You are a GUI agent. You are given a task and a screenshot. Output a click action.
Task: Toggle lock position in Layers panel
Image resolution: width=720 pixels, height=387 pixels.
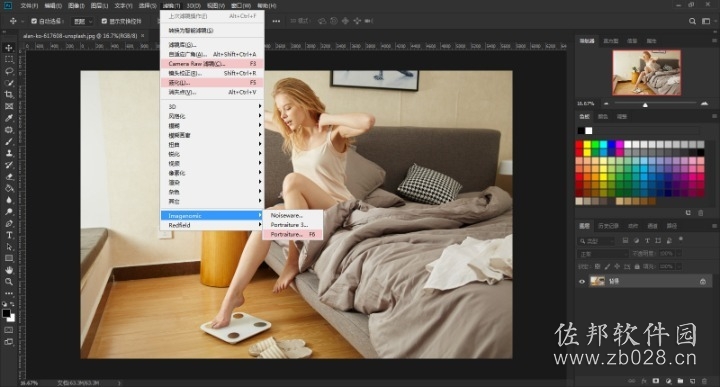pos(617,266)
